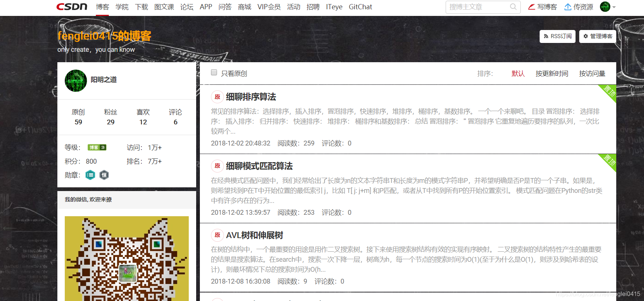This screenshot has height=301, width=644.
Task: Open the user avatar in top bar
Action: [605, 7]
